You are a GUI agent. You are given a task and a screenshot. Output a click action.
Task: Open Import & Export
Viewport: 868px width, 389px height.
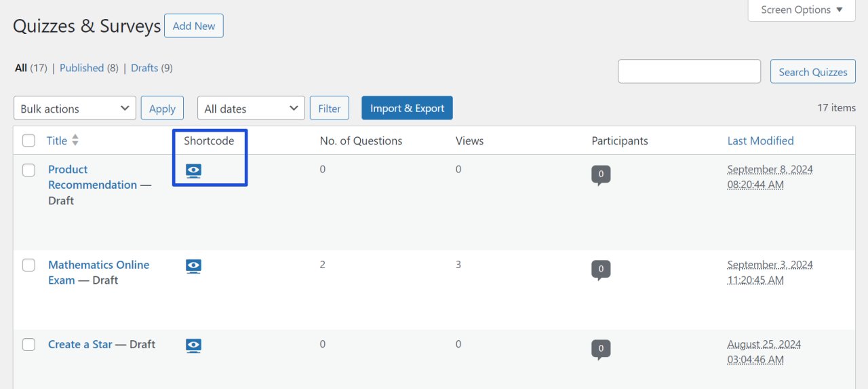click(x=407, y=108)
